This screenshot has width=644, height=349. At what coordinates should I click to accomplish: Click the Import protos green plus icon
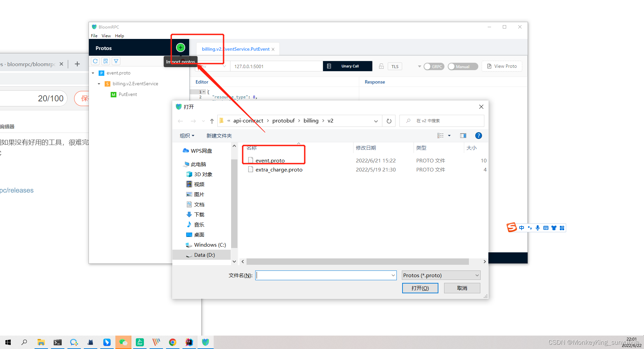pos(180,47)
